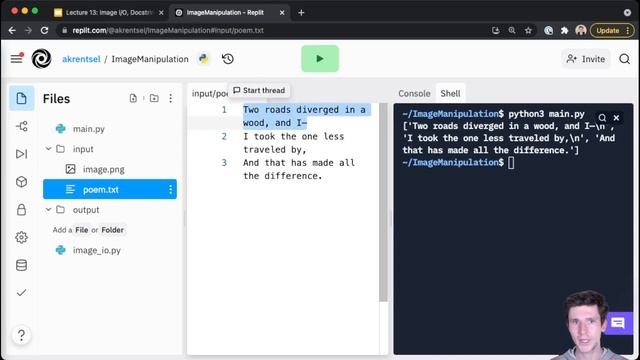640x360 pixels.
Task: Click the browser Update button
Action: (x=612, y=31)
